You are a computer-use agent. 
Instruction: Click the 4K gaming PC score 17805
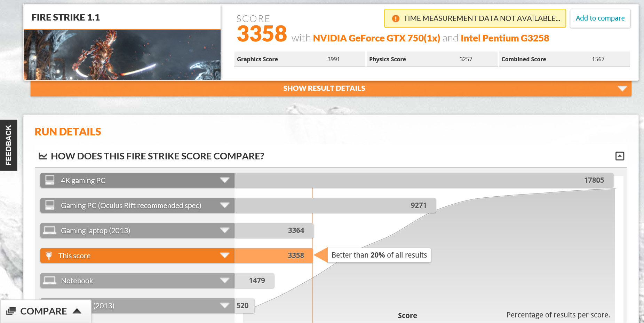(x=594, y=180)
